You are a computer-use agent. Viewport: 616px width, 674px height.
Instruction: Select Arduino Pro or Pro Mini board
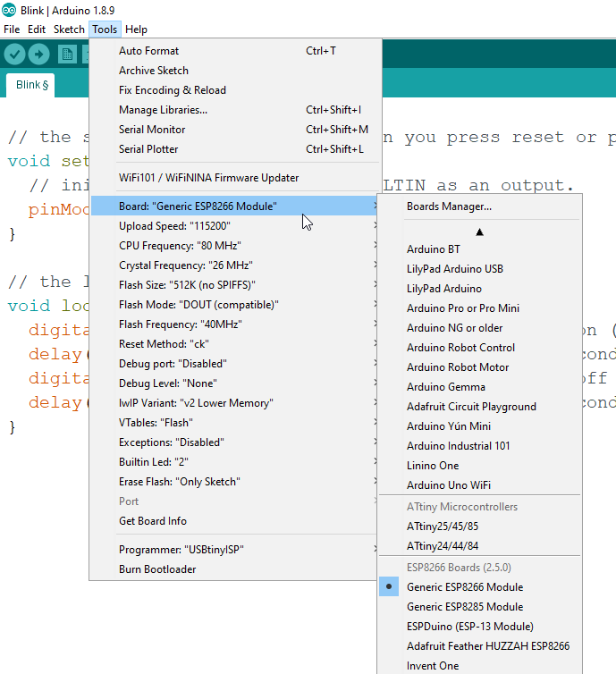(x=480, y=308)
